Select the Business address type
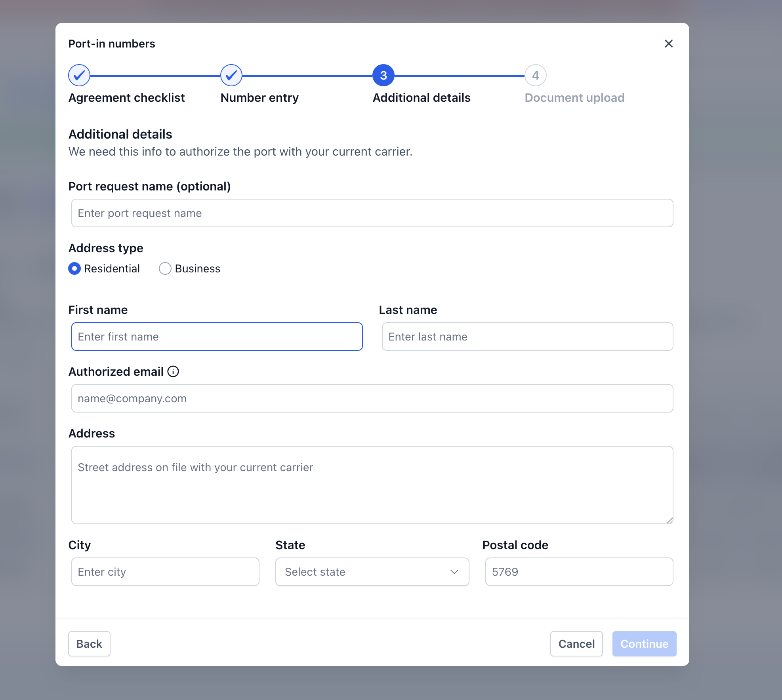The image size is (782, 700). (x=165, y=268)
